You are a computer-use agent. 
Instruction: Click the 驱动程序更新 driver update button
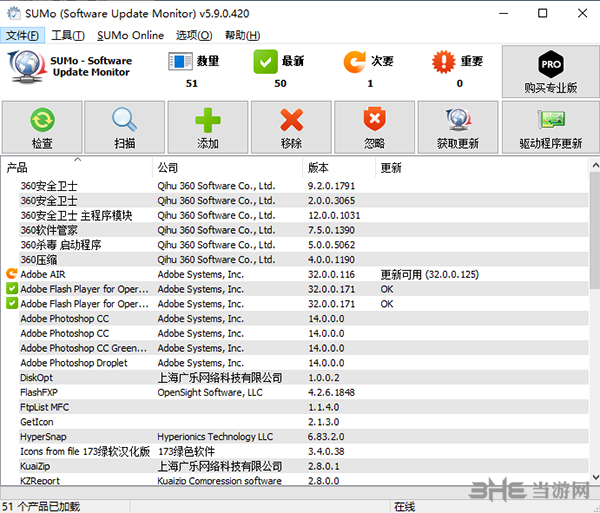[x=551, y=127]
